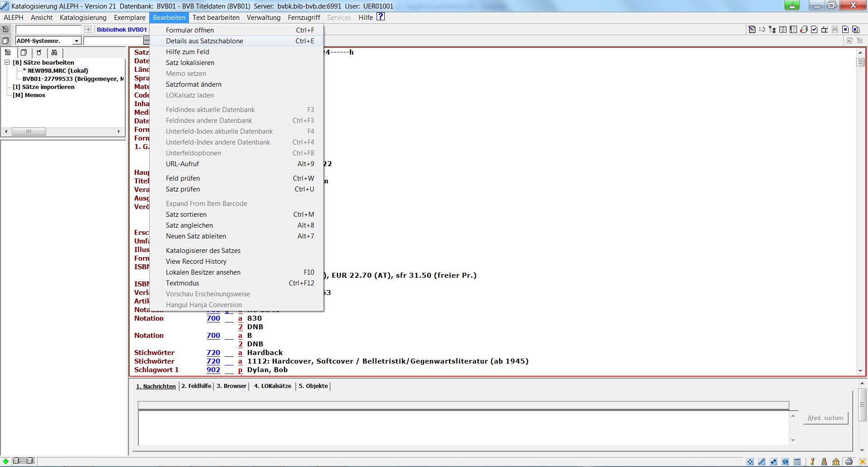
Task: Click the globe icon in status bar
Action: [x=785, y=462]
